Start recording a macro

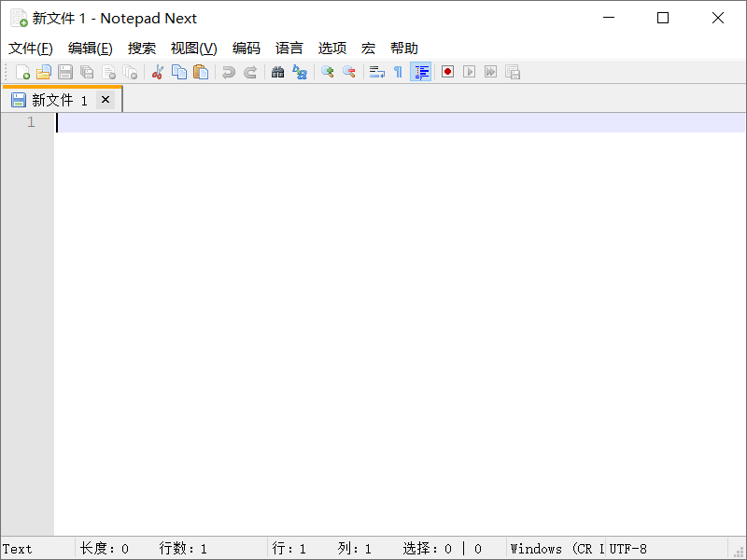447,72
